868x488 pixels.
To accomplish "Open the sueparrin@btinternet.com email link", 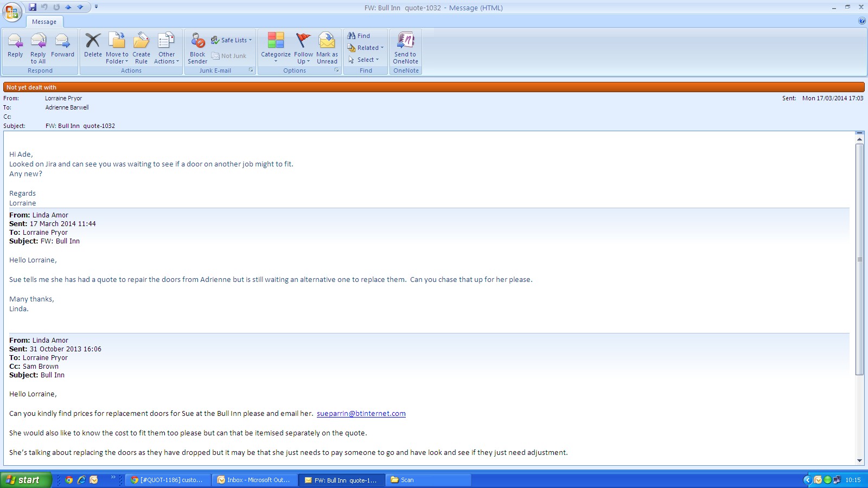I will (x=361, y=414).
